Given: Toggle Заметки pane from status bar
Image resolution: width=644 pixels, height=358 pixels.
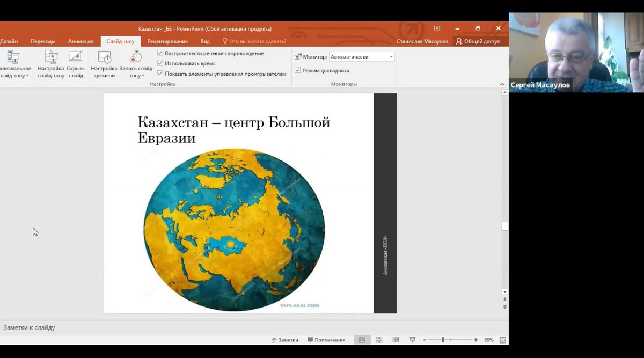Looking at the screenshot, I should 284,340.
